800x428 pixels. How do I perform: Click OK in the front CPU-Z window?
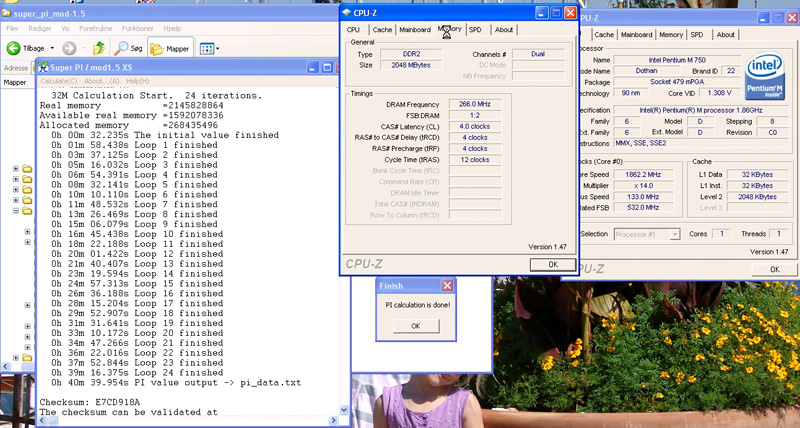coord(553,264)
